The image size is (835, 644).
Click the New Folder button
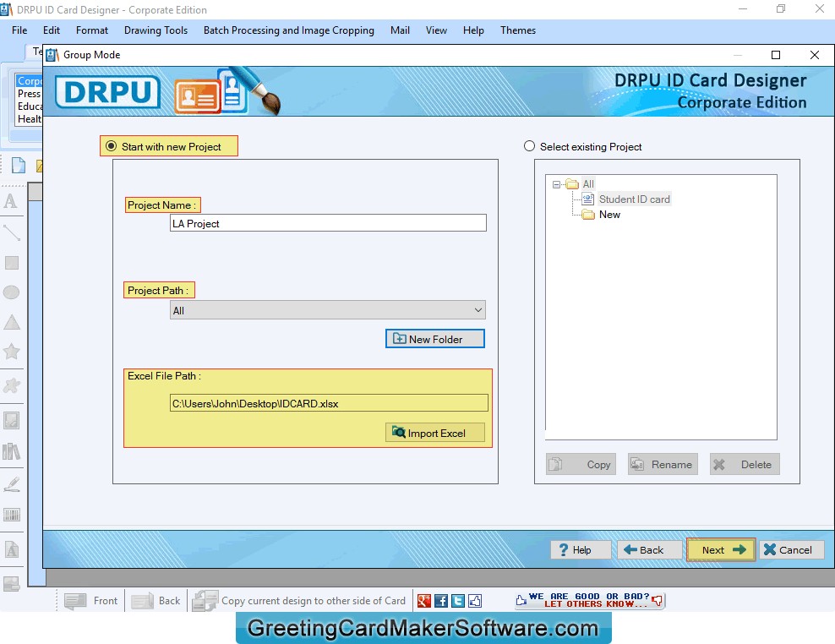click(x=435, y=339)
